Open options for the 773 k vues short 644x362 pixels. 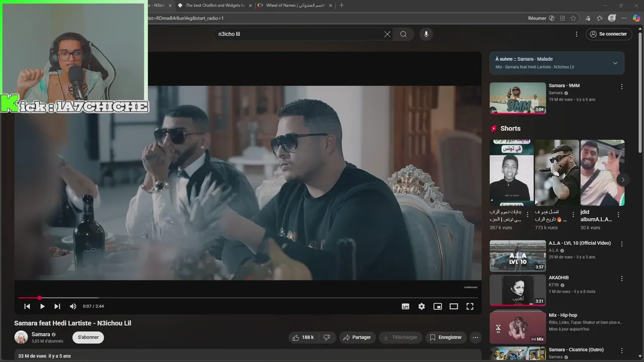coord(573,215)
